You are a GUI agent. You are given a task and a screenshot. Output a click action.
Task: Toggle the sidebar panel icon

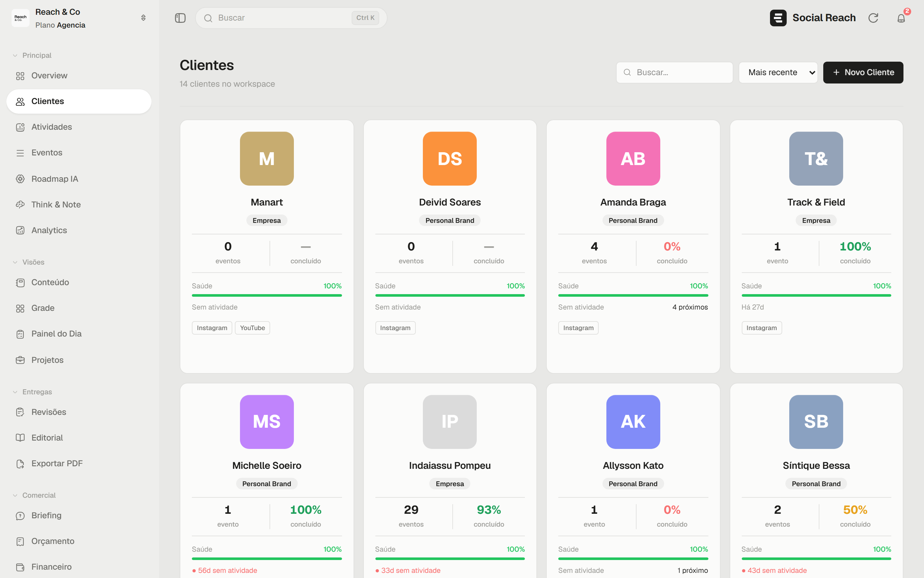click(x=180, y=18)
